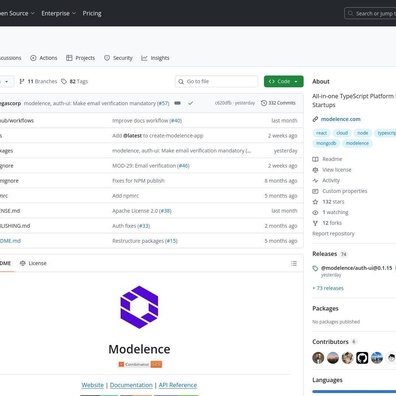Open the GitHub logo contributor avatar
The image size is (396, 396).
tap(362, 358)
